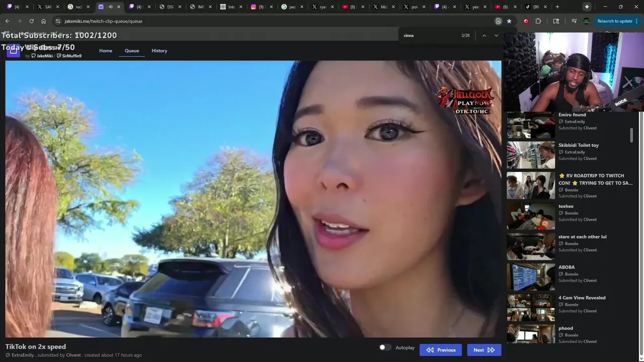Click 'stare at each other lul' title

pos(583,237)
